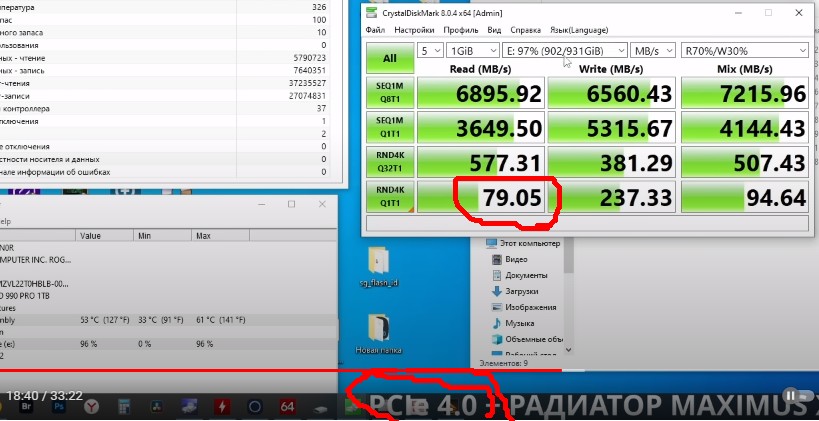Click the Explorer navigation scroll-down arrow

click(569, 350)
